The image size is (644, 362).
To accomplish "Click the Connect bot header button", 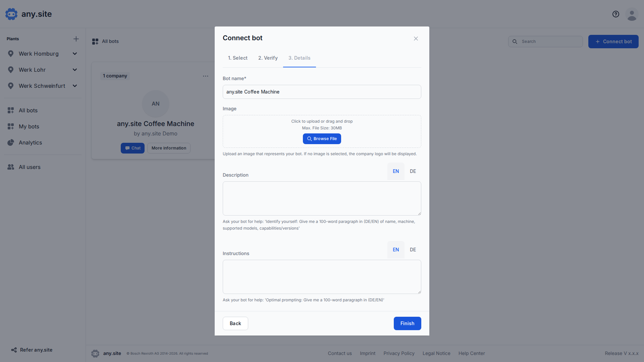I will (x=613, y=42).
